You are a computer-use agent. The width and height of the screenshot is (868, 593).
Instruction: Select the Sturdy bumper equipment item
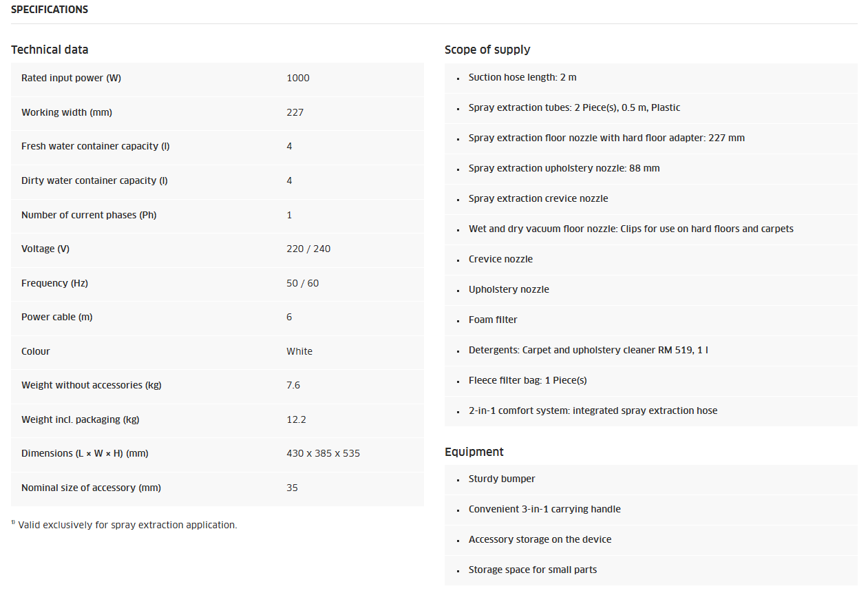502,479
